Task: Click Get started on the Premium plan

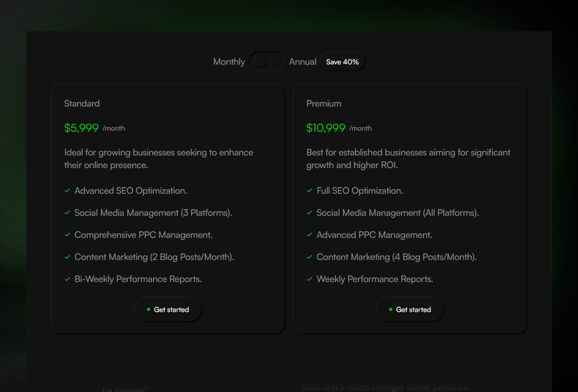Action: (410, 309)
